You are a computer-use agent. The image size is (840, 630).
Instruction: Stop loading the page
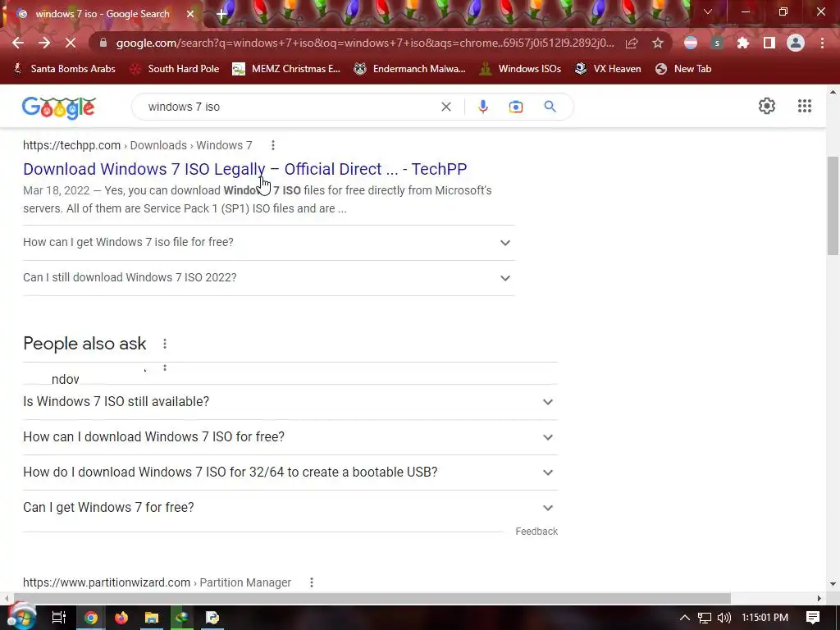click(71, 43)
